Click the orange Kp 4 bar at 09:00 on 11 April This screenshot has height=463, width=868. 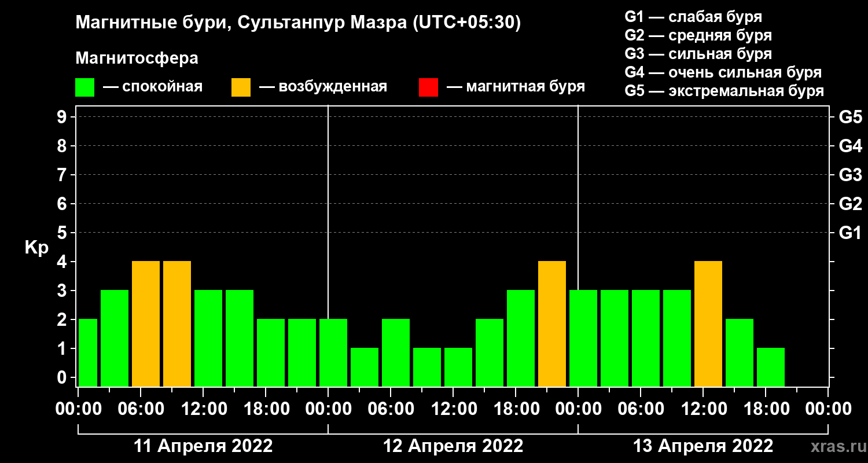177,324
